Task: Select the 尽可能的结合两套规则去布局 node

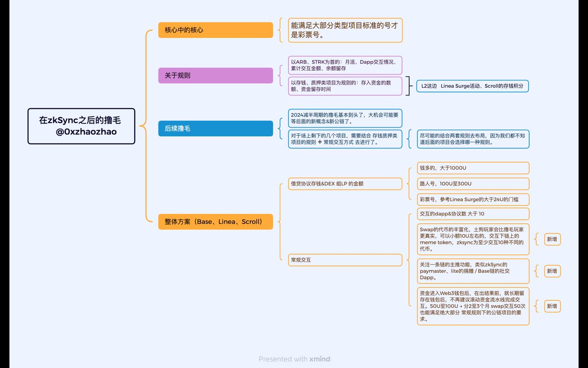Action: 473,139
